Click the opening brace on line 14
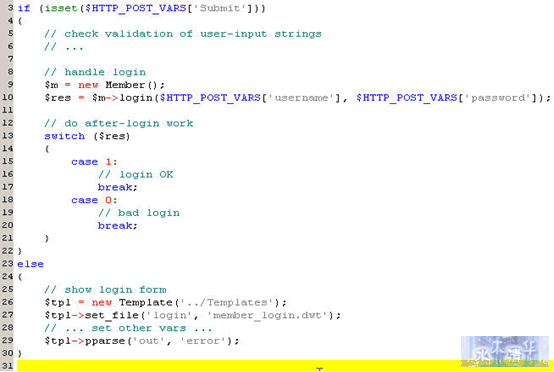The height and width of the screenshot is (372, 554). [x=47, y=149]
